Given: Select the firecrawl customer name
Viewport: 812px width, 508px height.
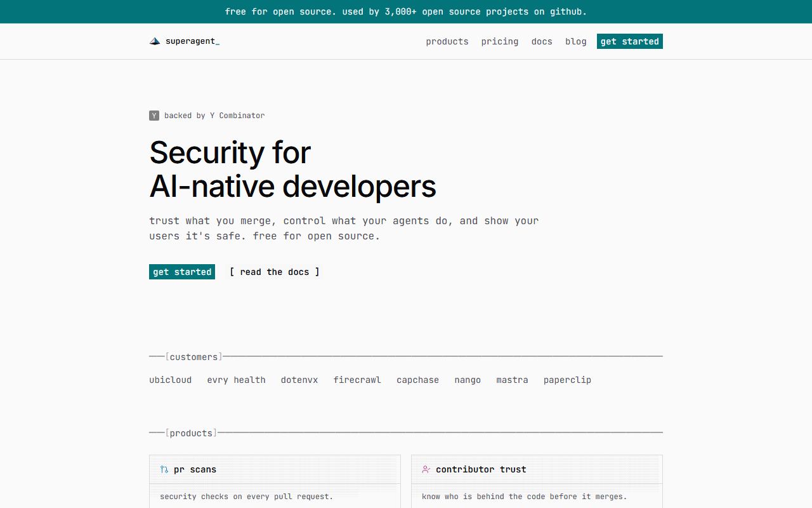Looking at the screenshot, I should (x=357, y=380).
